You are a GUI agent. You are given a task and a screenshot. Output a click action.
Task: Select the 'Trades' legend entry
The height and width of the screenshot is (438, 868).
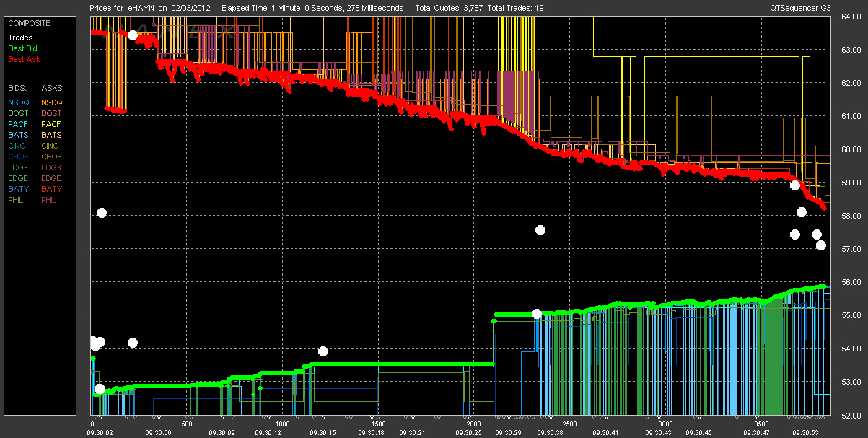click(x=19, y=38)
